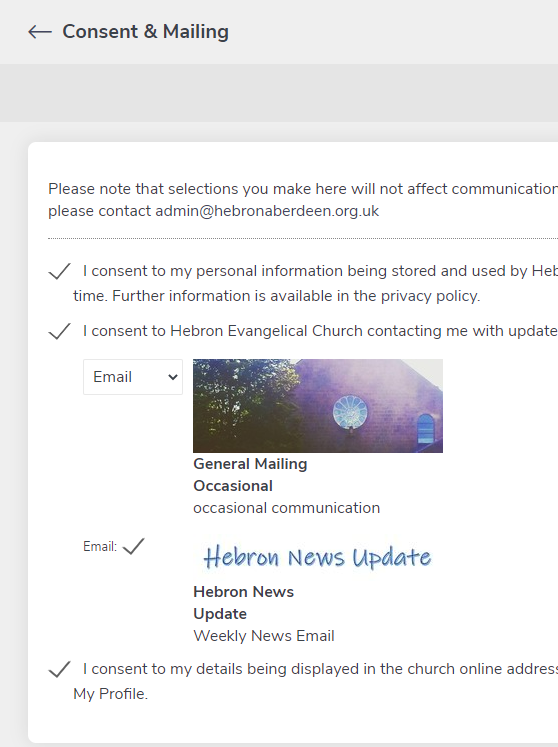This screenshot has width=558, height=747.
Task: Open the Email contact method dropdown
Action: [x=133, y=377]
